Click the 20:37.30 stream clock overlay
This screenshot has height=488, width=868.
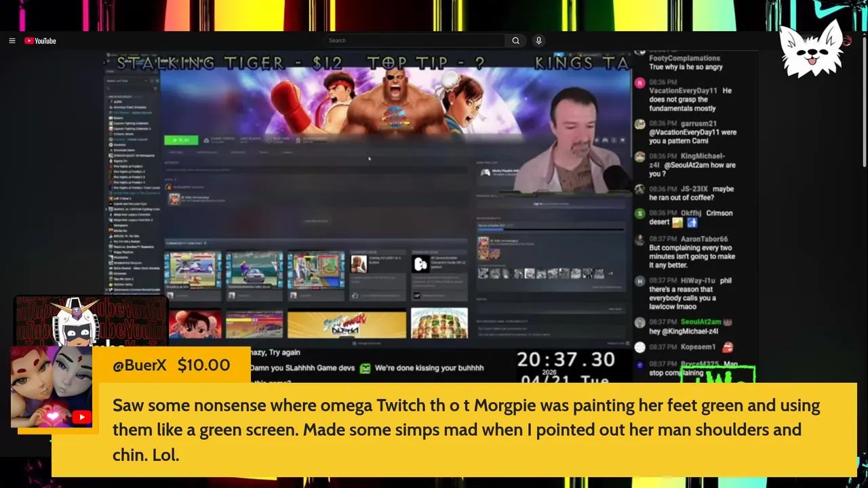566,360
